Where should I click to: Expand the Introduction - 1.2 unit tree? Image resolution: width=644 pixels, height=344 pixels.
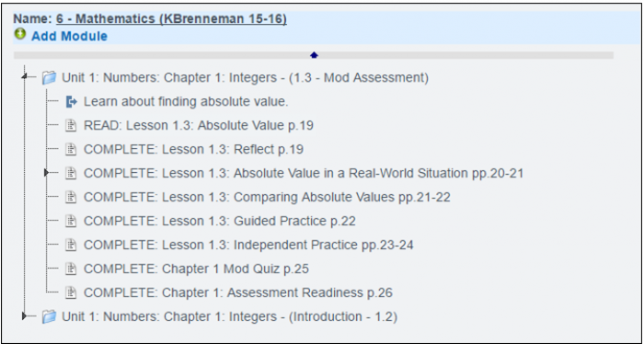coord(25,315)
